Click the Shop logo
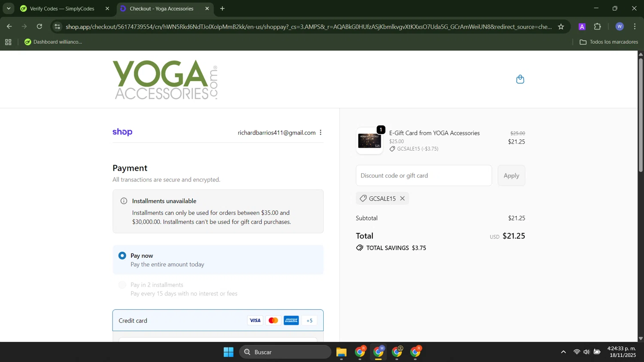 122,132
